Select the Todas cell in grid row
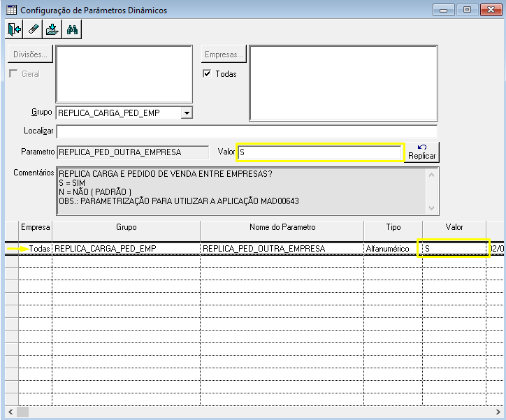506x420 pixels. 35,249
